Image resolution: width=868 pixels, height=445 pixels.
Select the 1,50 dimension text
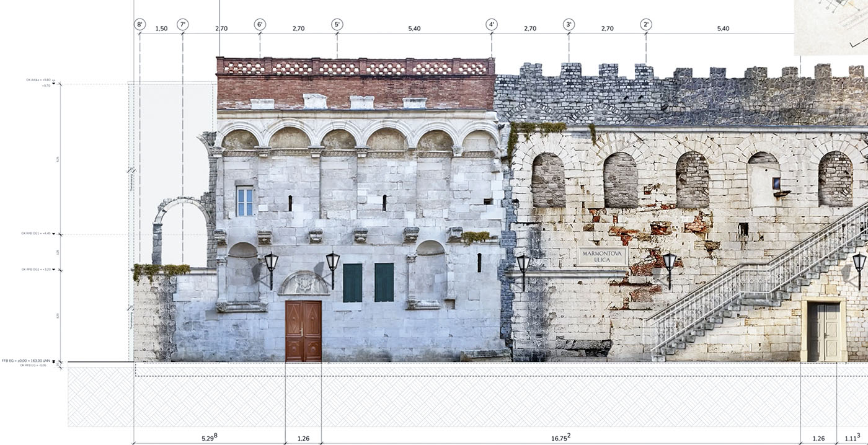(161, 29)
